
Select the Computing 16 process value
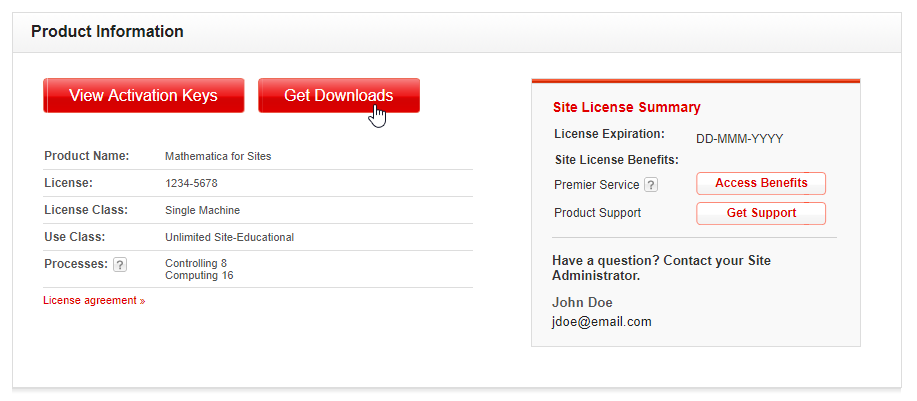coord(199,276)
